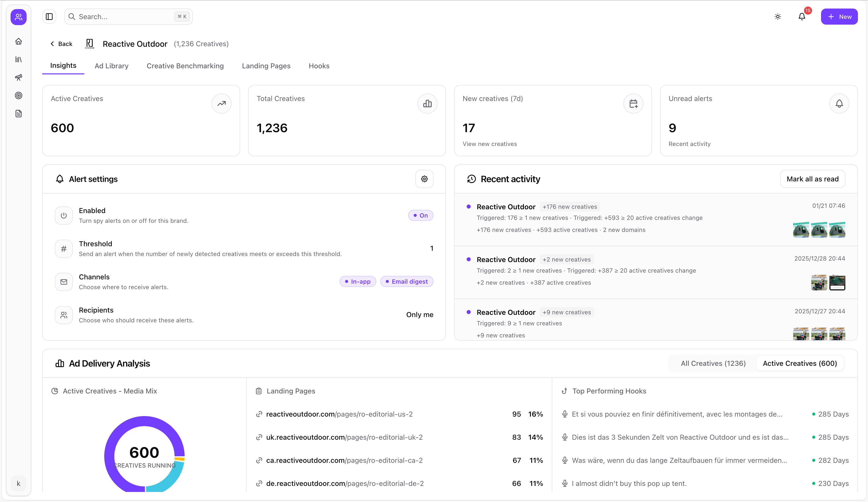868x502 pixels.
Task: Toggle the Enabled On switch
Action: (420, 215)
